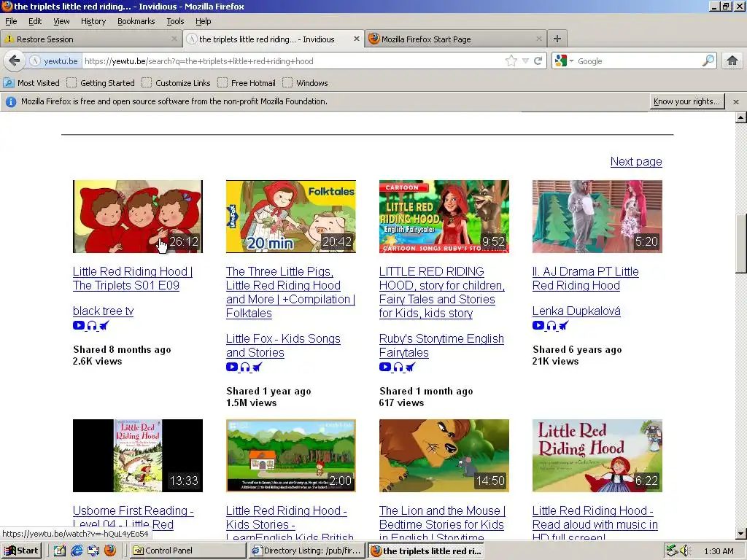Click Know your rights button

tap(686, 101)
